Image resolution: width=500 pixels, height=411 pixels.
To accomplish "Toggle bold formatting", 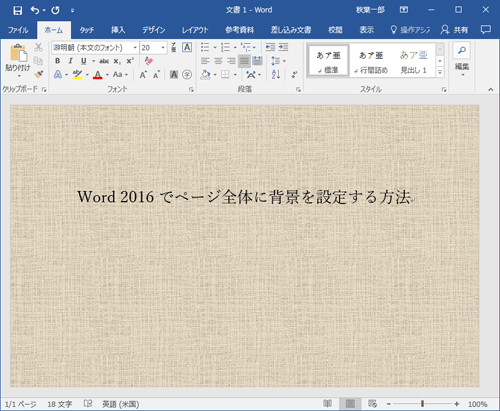I will point(57,61).
